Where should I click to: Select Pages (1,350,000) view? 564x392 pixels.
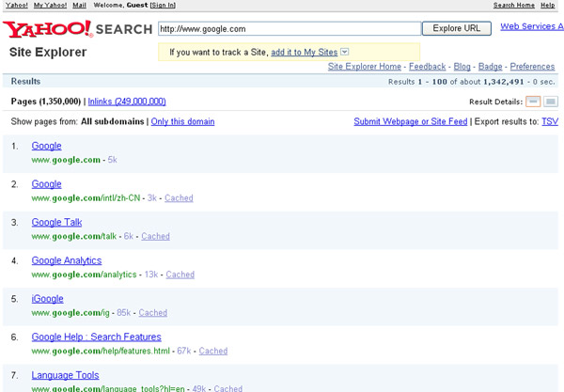[x=46, y=102]
